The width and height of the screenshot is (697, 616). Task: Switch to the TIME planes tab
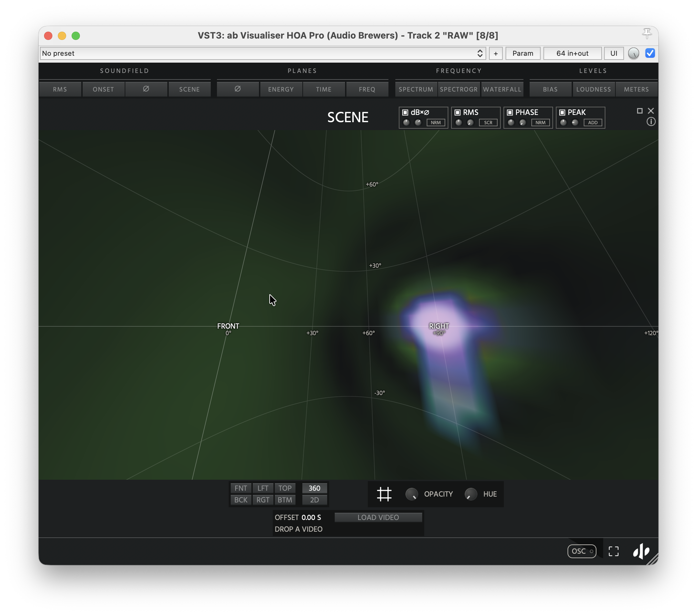[324, 89]
